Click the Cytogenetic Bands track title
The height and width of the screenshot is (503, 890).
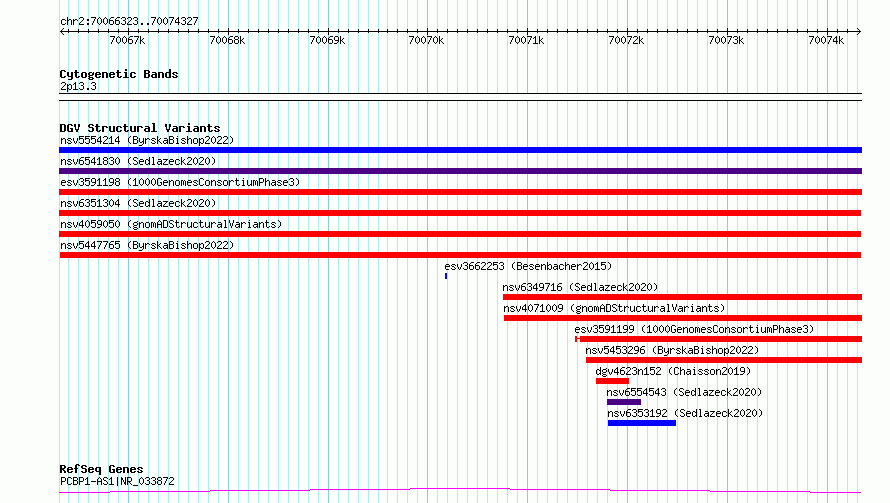point(119,74)
